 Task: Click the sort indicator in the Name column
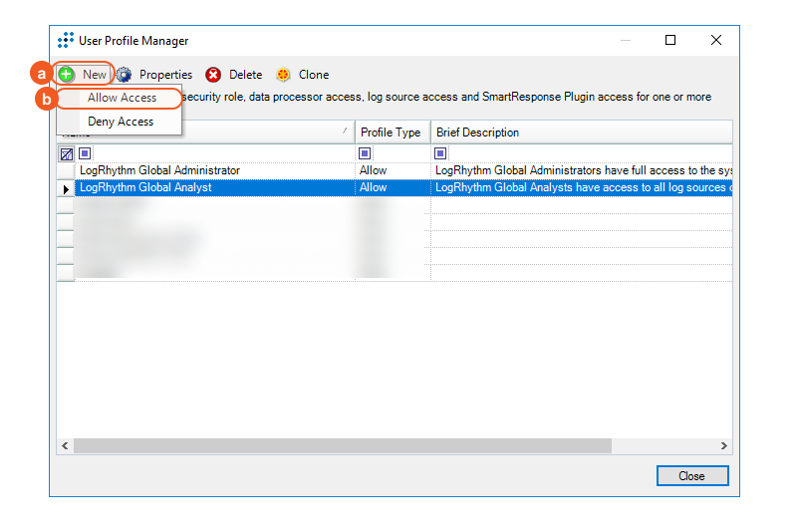pyautogui.click(x=345, y=132)
